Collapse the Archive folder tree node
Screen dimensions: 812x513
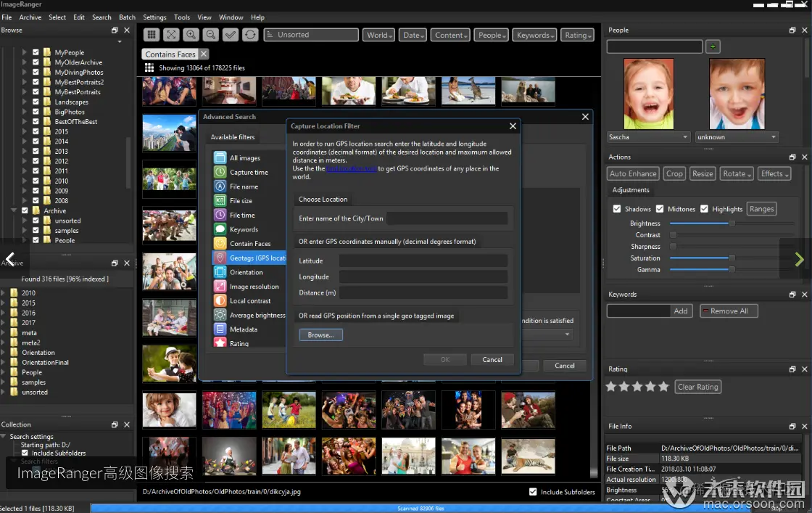(14, 210)
